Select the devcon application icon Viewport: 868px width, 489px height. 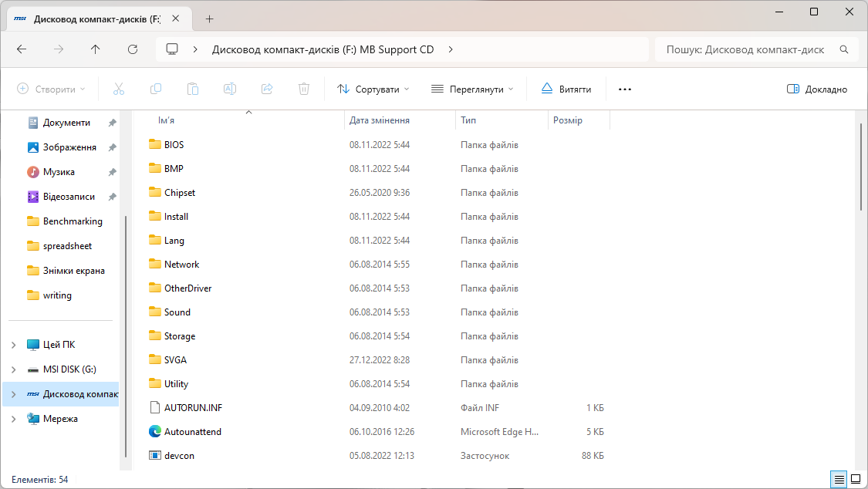(x=155, y=455)
